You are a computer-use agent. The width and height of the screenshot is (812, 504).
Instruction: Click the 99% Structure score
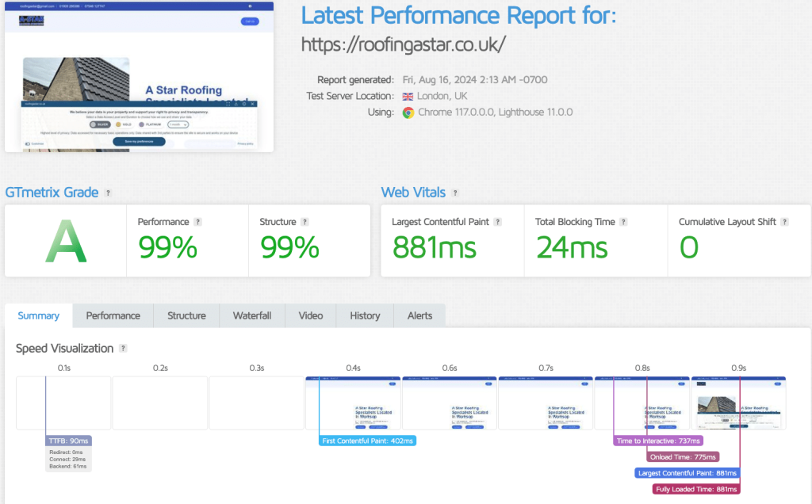[x=289, y=247]
